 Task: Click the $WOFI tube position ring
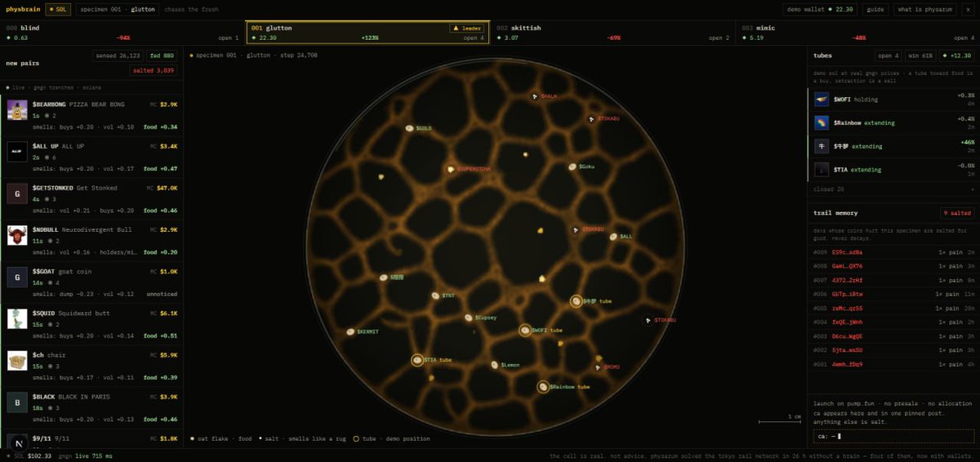click(x=525, y=331)
